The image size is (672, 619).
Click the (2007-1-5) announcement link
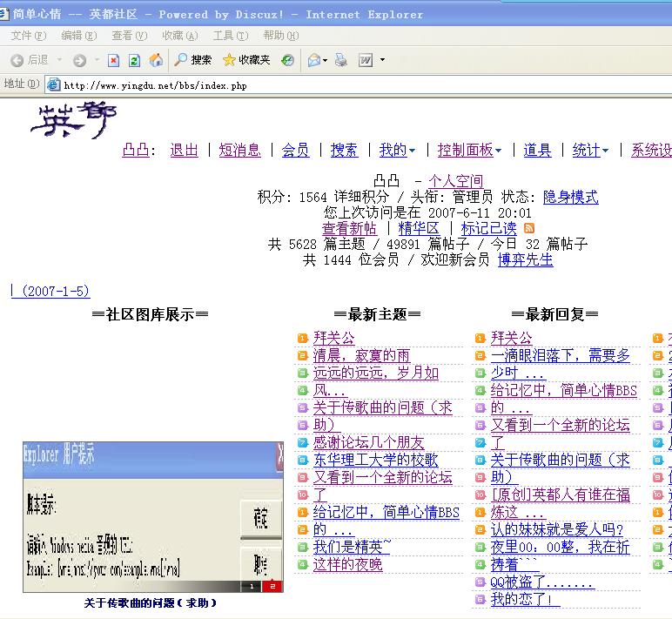50,291
